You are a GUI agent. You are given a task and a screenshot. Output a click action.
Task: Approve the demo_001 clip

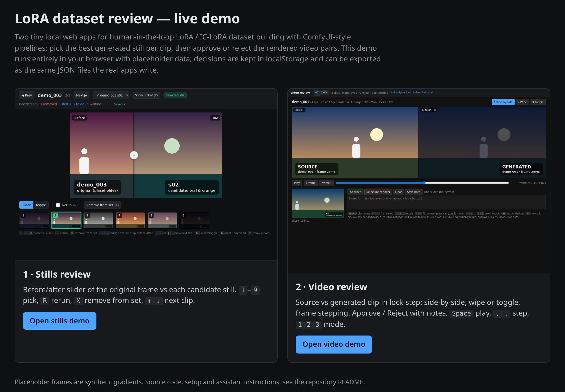point(355,192)
